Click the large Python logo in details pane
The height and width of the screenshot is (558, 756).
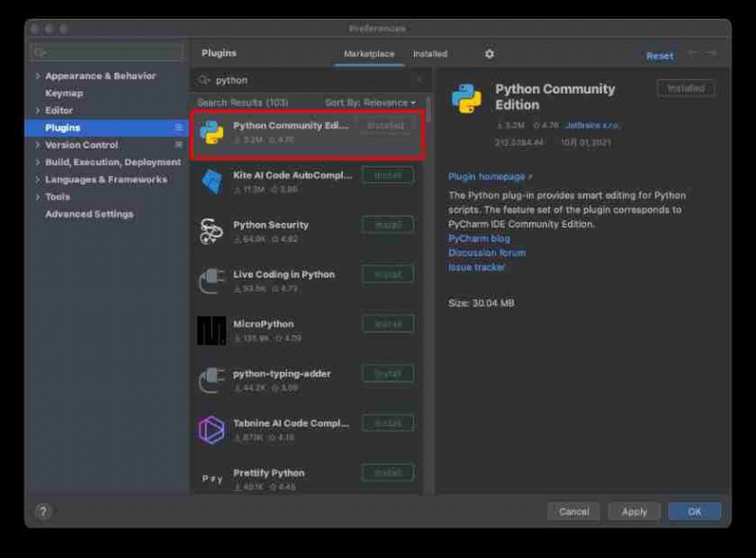(466, 98)
